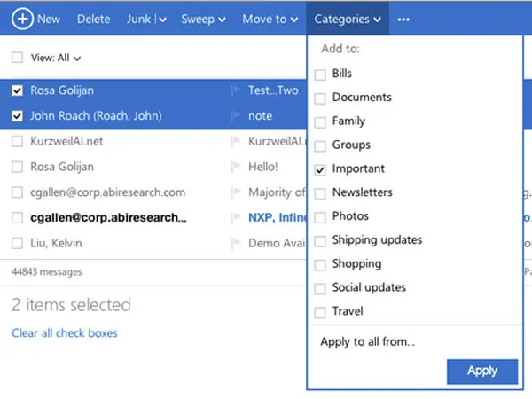The height and width of the screenshot is (399, 532).
Task: Open the Sweep dropdown menu
Action: tap(203, 20)
